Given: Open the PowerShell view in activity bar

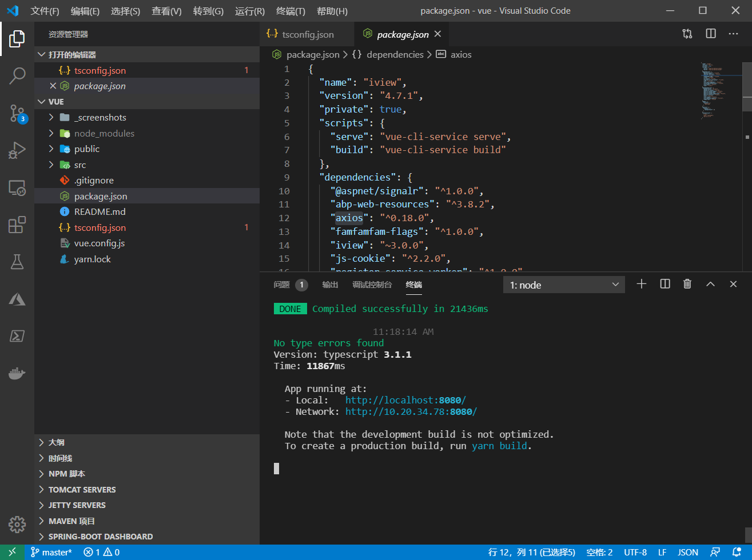Looking at the screenshot, I should pos(17,336).
